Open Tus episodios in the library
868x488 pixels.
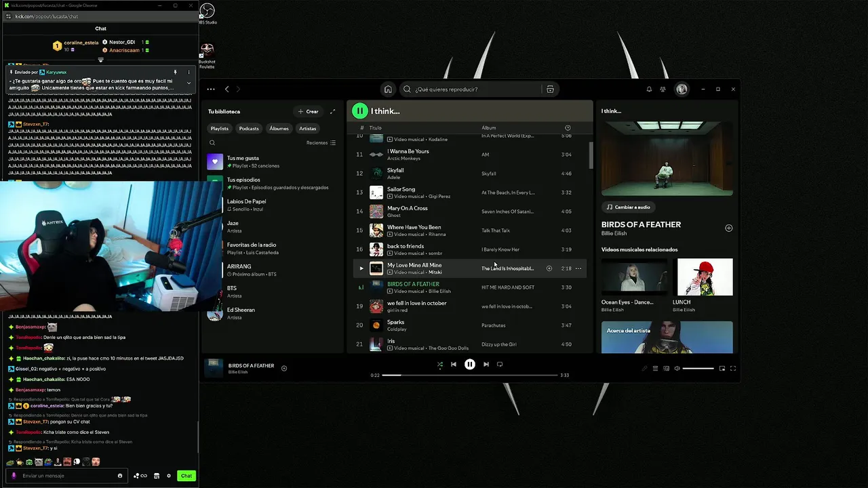click(273, 183)
